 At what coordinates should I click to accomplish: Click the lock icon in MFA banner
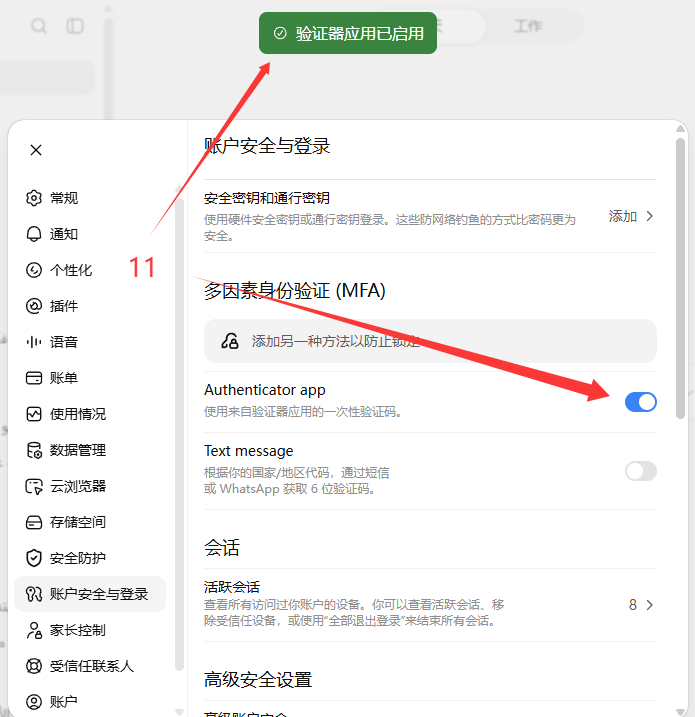click(x=230, y=341)
